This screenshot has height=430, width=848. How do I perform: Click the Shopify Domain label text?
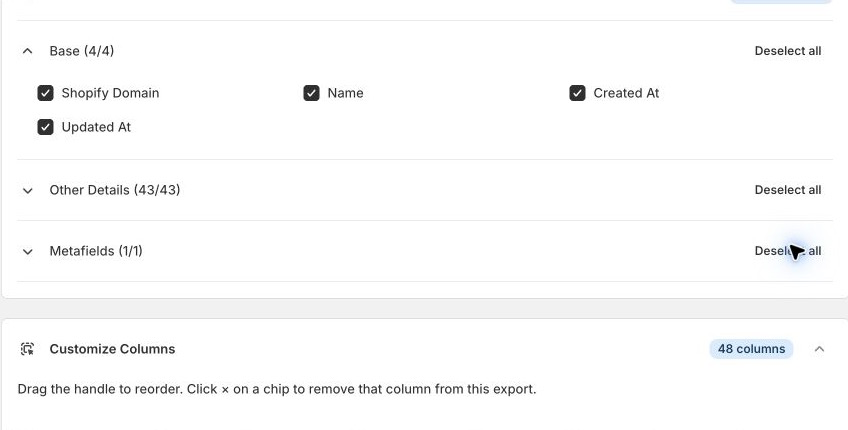tap(110, 93)
